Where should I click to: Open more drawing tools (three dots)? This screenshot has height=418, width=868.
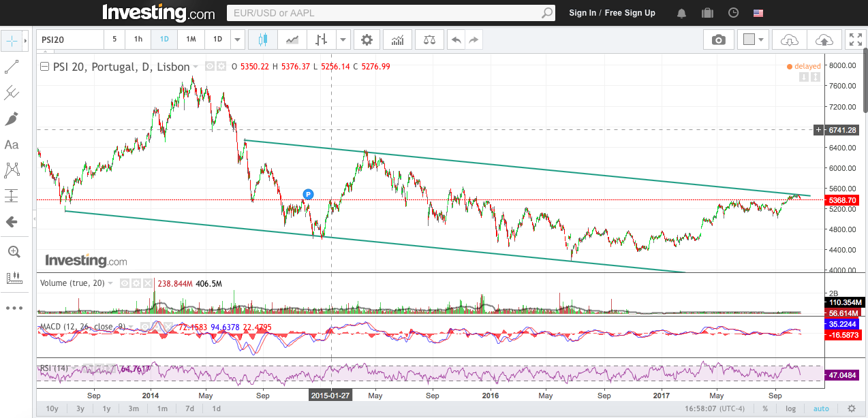coord(14,308)
